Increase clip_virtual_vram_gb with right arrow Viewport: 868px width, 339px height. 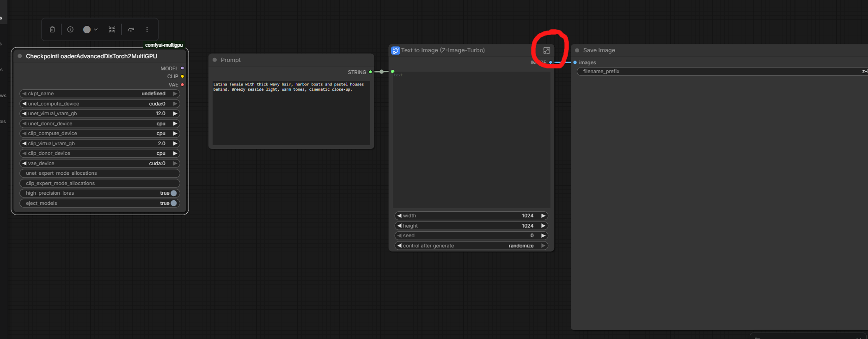(175, 143)
